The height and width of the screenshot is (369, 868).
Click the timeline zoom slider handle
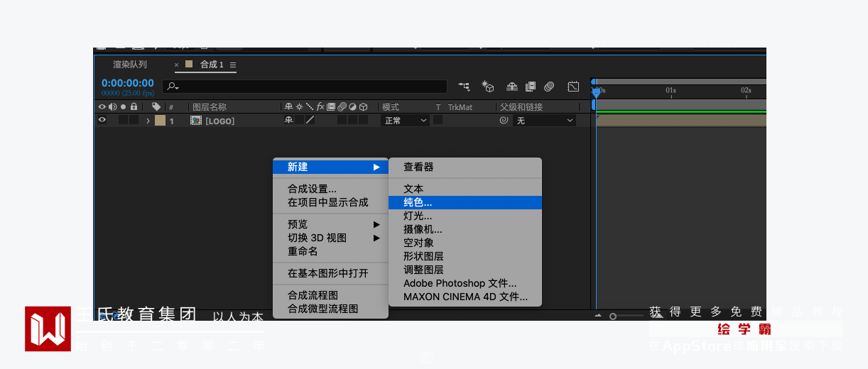click(613, 316)
